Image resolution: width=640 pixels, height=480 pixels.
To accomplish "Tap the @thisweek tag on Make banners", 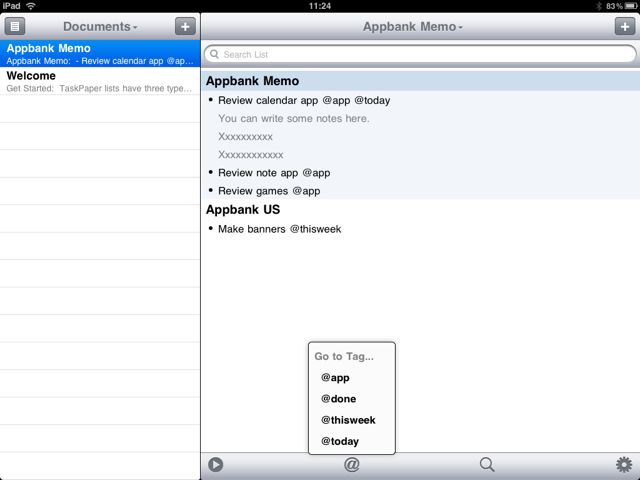I will coord(316,229).
